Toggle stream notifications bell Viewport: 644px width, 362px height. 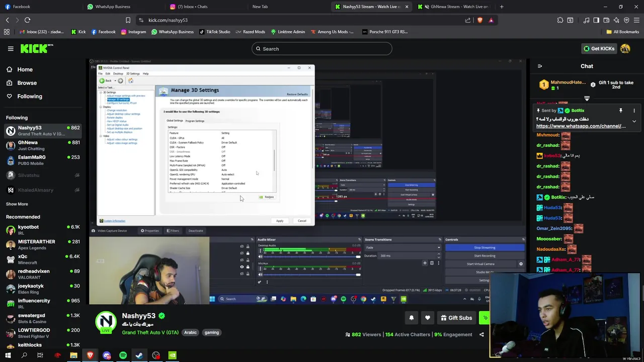(412, 318)
